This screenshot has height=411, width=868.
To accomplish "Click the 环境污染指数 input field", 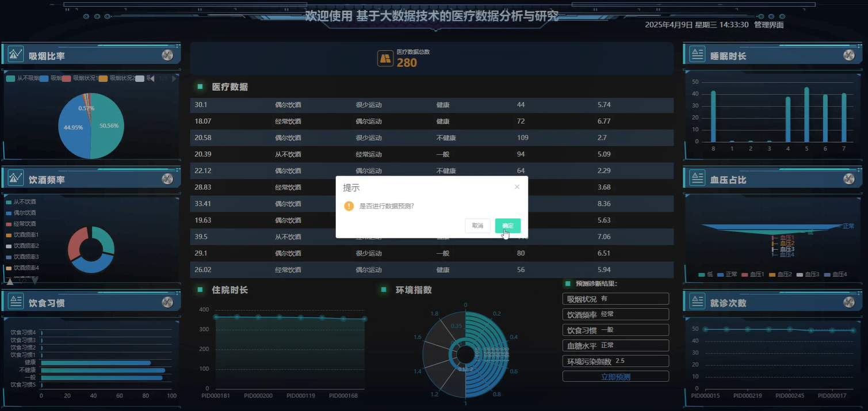I will [615, 361].
